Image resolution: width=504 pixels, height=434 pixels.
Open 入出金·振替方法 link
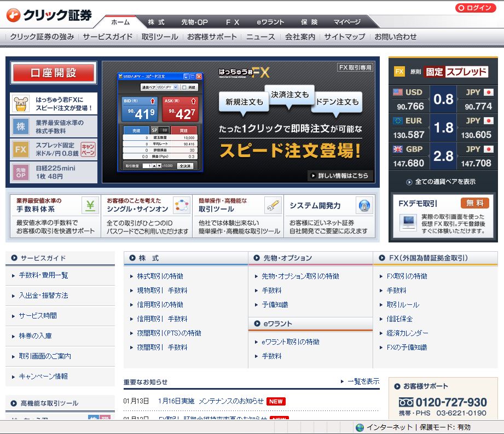[43, 296]
